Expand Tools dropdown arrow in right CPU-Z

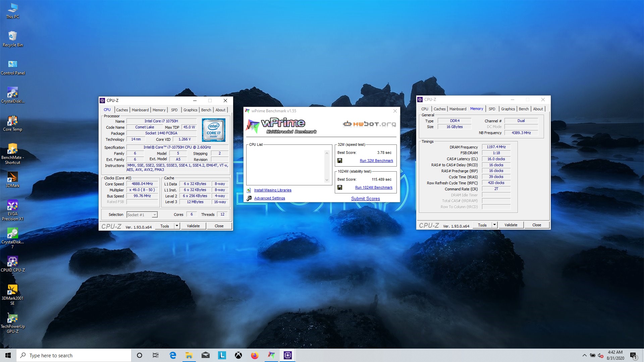494,225
